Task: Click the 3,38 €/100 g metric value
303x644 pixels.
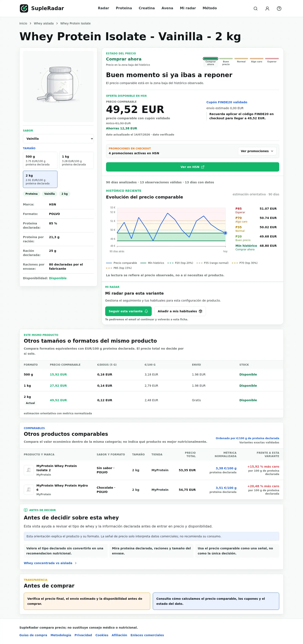Action: point(226,468)
